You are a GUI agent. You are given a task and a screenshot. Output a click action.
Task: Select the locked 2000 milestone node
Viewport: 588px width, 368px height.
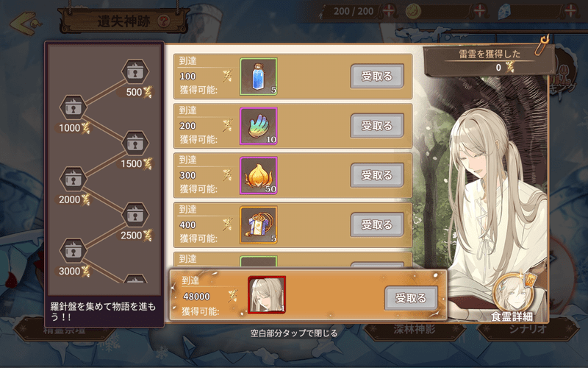pyautogui.click(x=73, y=179)
